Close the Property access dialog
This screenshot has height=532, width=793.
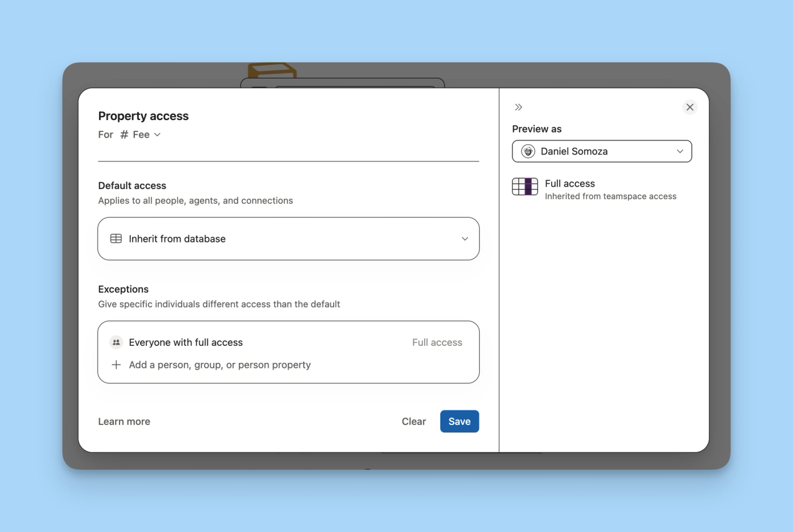click(689, 107)
